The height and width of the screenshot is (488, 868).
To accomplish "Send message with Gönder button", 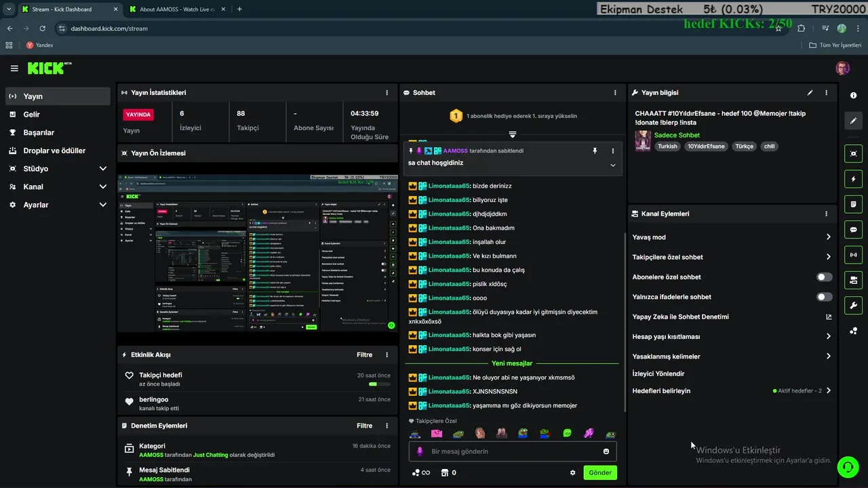I will (600, 472).
